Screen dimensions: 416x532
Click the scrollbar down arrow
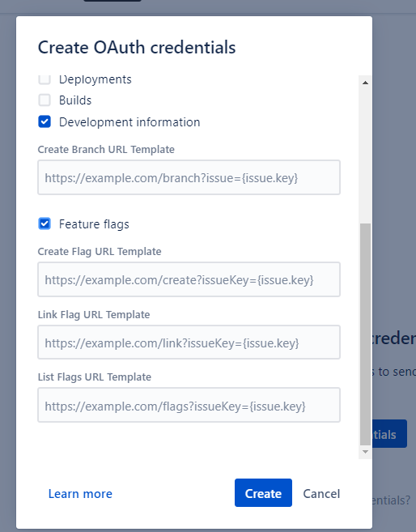[365, 452]
